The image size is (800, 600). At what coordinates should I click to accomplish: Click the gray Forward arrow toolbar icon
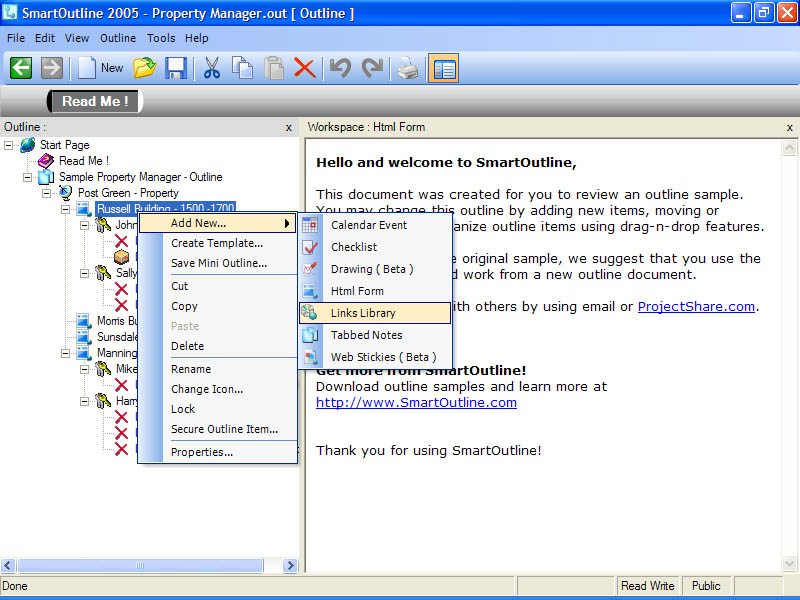pos(52,68)
